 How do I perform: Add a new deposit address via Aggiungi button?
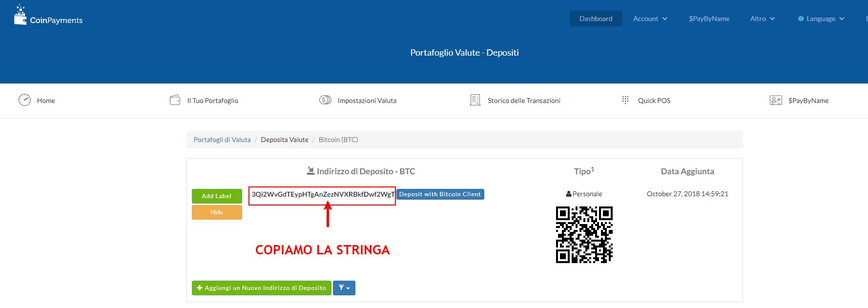click(x=261, y=288)
